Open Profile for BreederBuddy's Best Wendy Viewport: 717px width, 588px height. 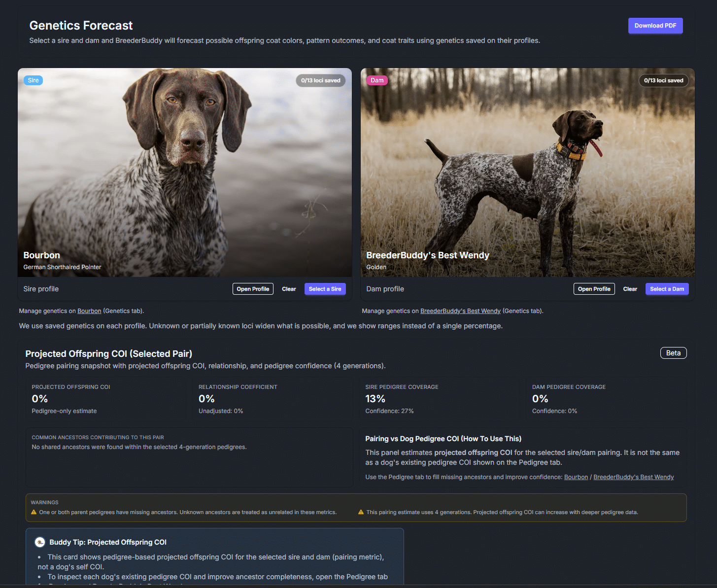(x=594, y=289)
